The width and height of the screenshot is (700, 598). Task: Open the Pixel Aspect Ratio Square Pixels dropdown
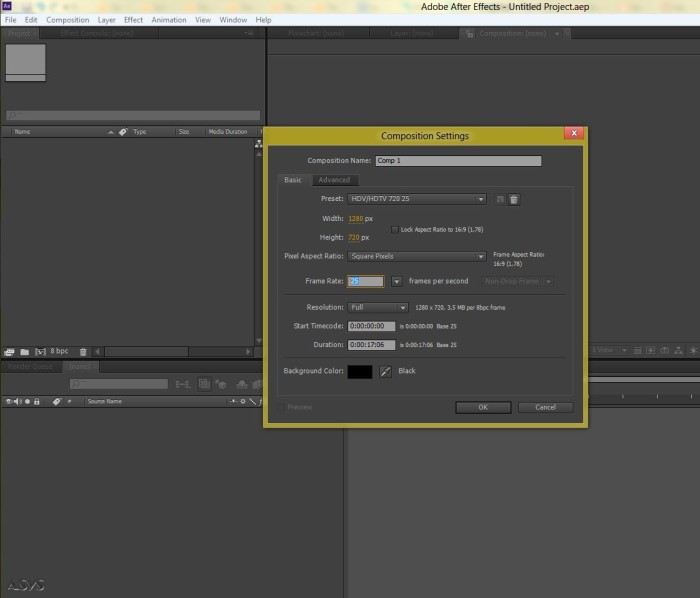tap(416, 256)
